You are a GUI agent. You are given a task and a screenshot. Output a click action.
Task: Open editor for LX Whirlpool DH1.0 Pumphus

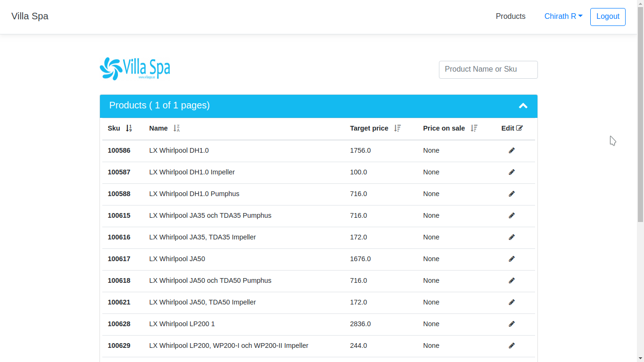point(512,194)
